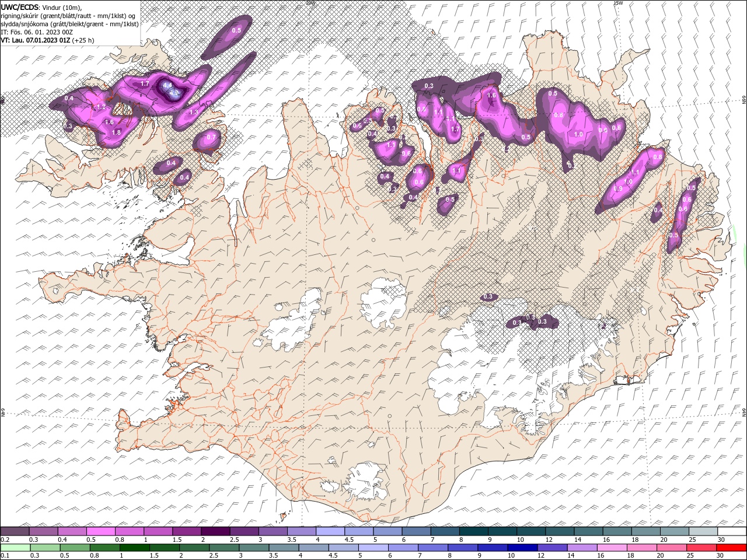Pick top legend swatch between 4 and 4.5
The image size is (747, 560).
[330, 531]
